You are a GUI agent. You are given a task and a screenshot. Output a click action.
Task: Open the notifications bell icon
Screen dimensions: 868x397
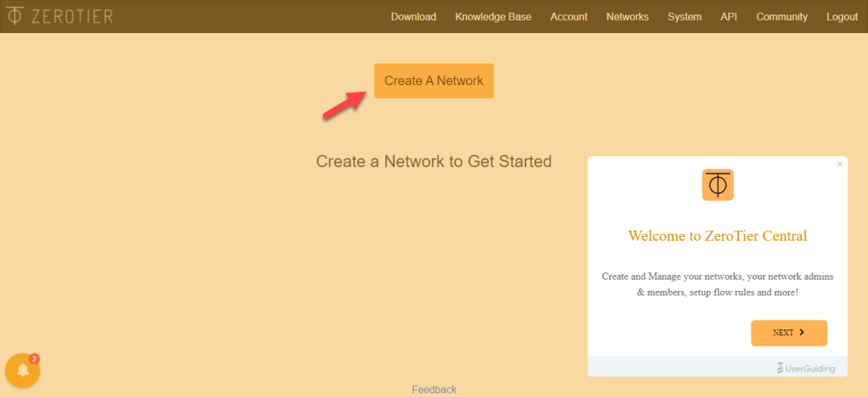(x=23, y=370)
